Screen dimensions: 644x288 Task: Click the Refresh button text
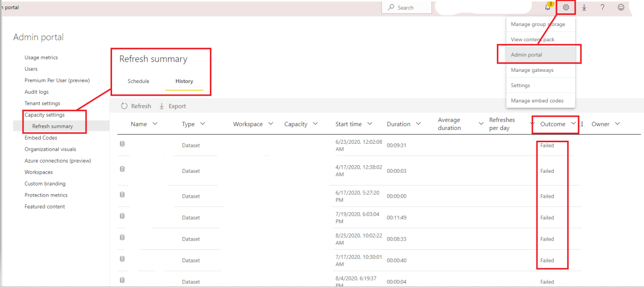click(x=141, y=106)
